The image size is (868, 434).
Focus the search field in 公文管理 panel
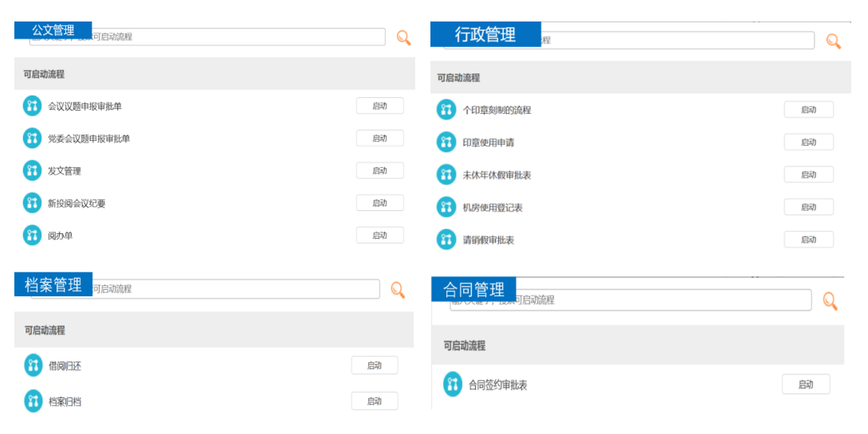[207, 37]
